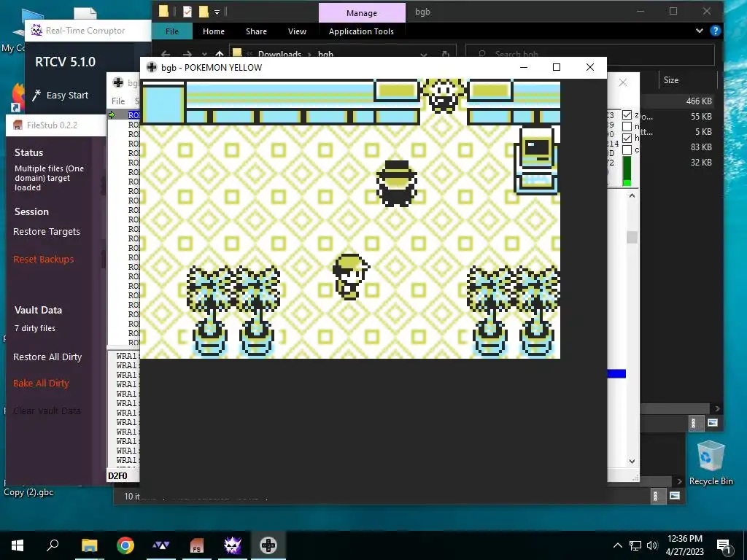This screenshot has height=560, width=747.
Task: Launch Google Chrome from the taskbar
Action: (x=125, y=545)
